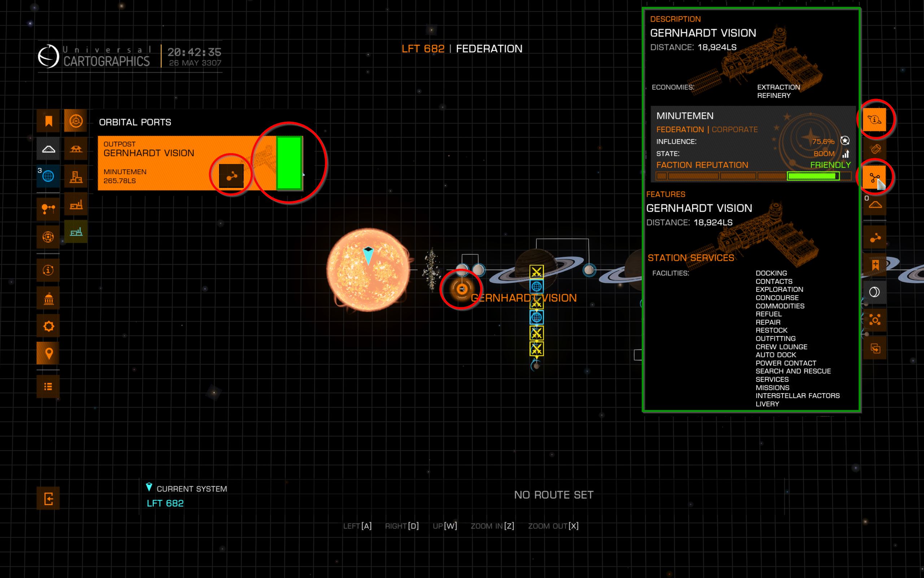Click OUTFITTING in the facilities list

pyautogui.click(x=775, y=339)
